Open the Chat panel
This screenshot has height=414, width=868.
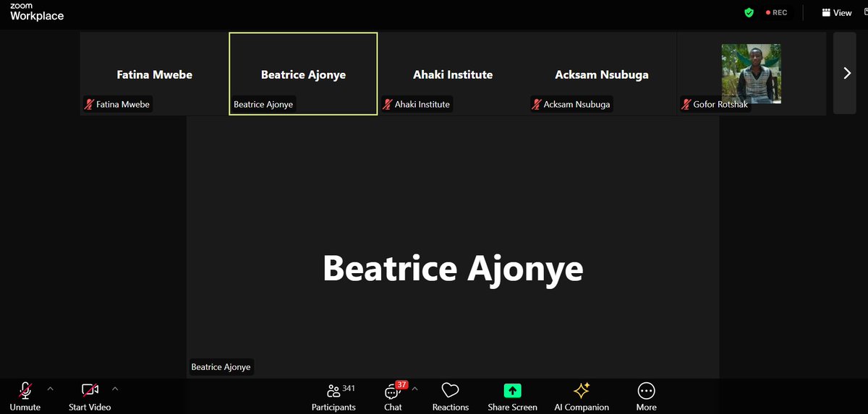pos(393,396)
